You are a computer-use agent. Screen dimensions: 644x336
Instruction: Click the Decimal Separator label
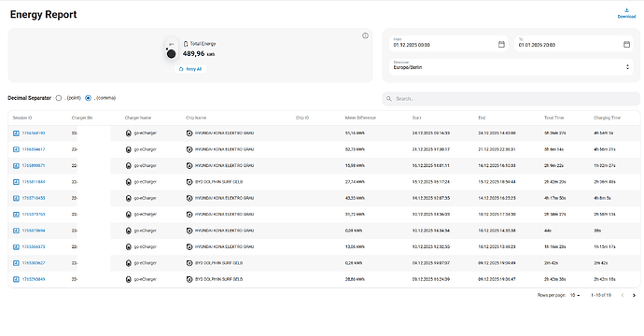[x=30, y=98]
